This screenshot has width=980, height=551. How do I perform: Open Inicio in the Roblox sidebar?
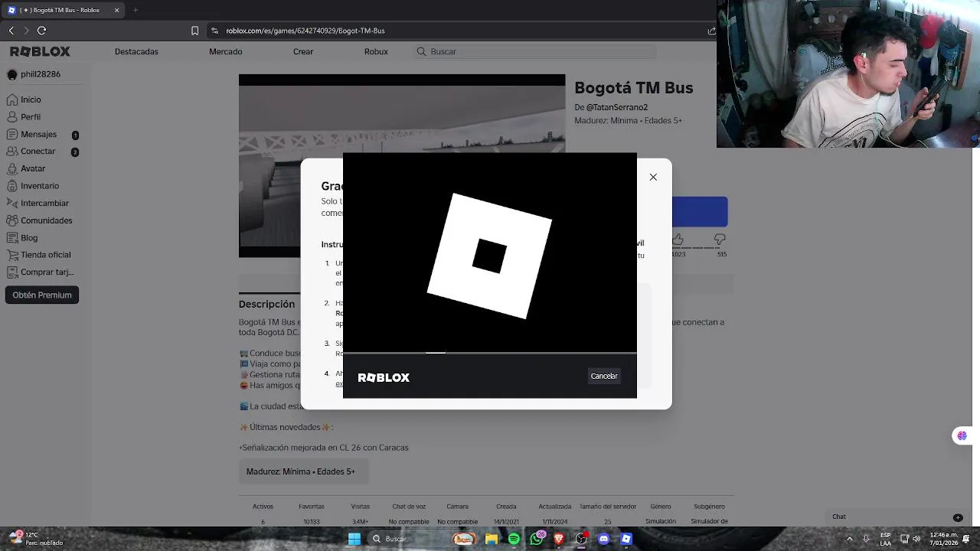pyautogui.click(x=31, y=99)
